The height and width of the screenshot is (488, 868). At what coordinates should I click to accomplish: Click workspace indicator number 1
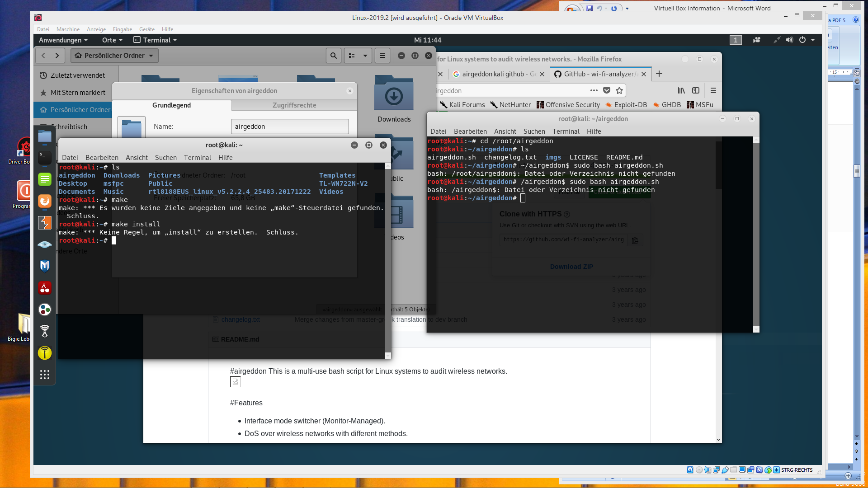click(736, 40)
